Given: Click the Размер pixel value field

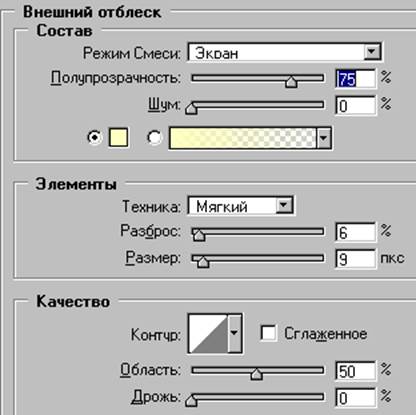Looking at the screenshot, I should tap(355, 259).
